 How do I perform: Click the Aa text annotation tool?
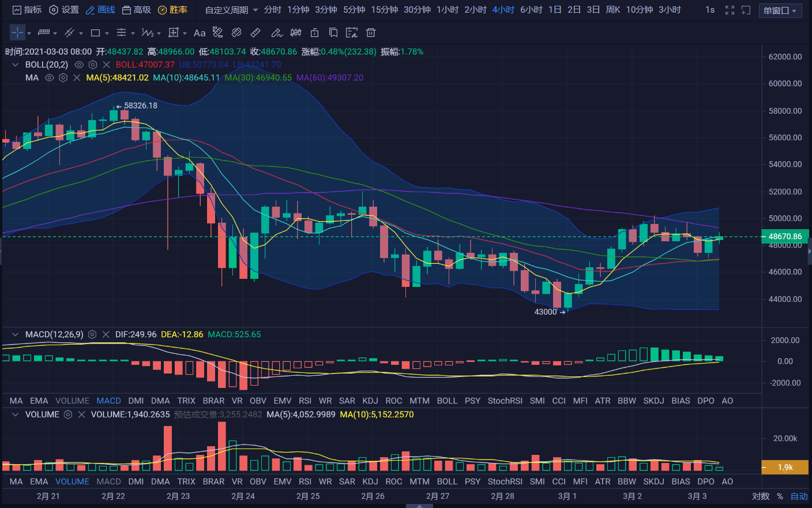pos(200,33)
